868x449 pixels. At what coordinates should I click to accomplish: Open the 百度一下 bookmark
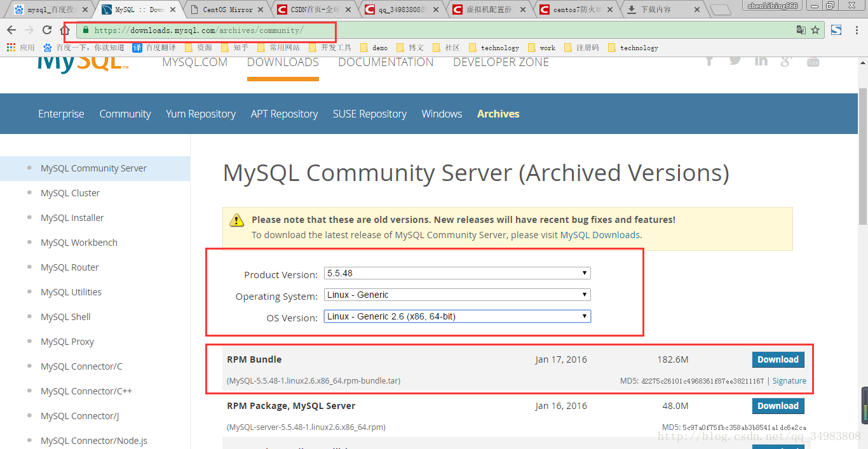pyautogui.click(x=83, y=48)
